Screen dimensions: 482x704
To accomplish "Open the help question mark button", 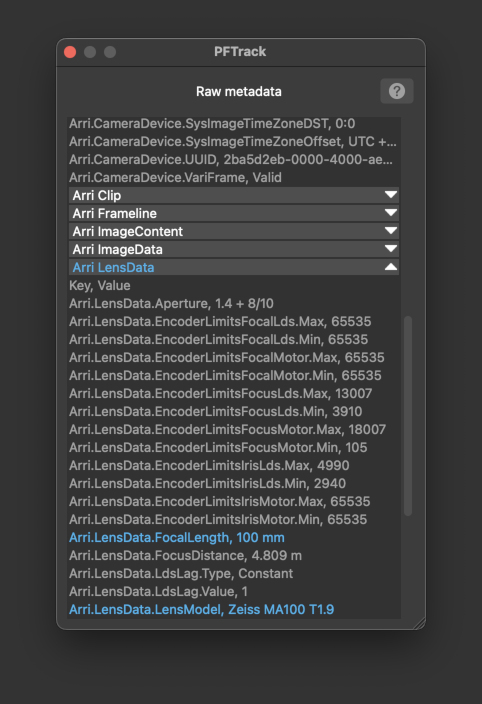I will point(397,91).
